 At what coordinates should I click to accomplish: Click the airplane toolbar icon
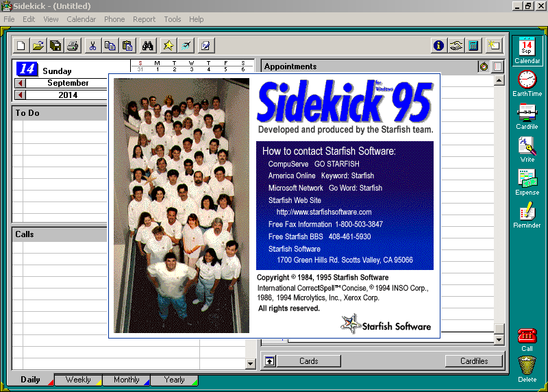click(x=186, y=45)
